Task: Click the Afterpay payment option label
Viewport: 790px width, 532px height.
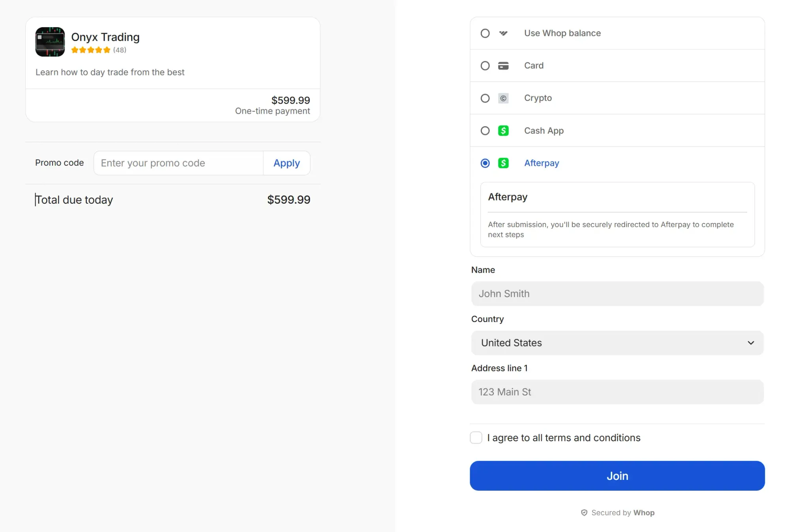Action: pyautogui.click(x=541, y=163)
